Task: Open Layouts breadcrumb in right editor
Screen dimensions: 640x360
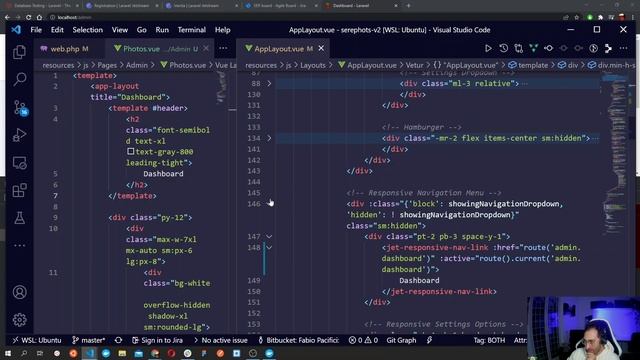Action: pos(313,65)
